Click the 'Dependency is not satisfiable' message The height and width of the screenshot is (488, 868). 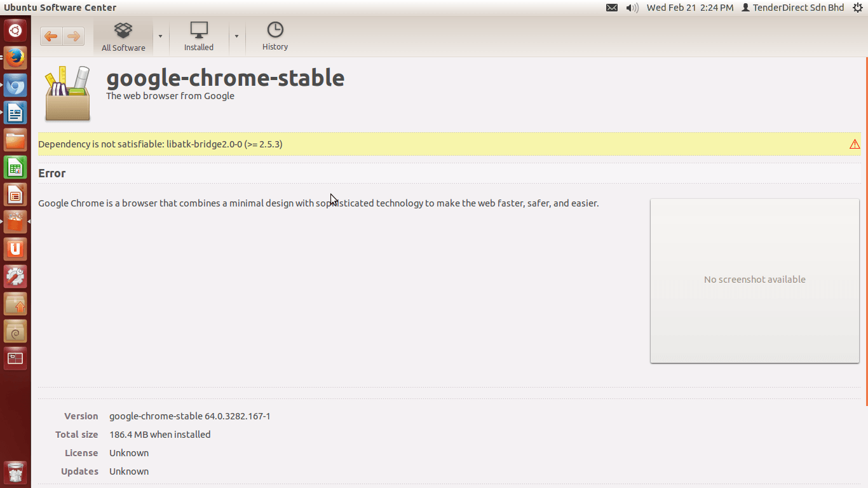pyautogui.click(x=160, y=144)
